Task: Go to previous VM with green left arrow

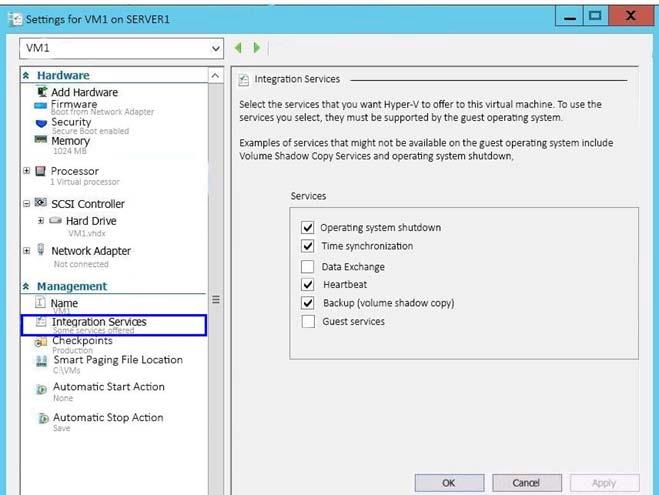Action: tap(238, 48)
